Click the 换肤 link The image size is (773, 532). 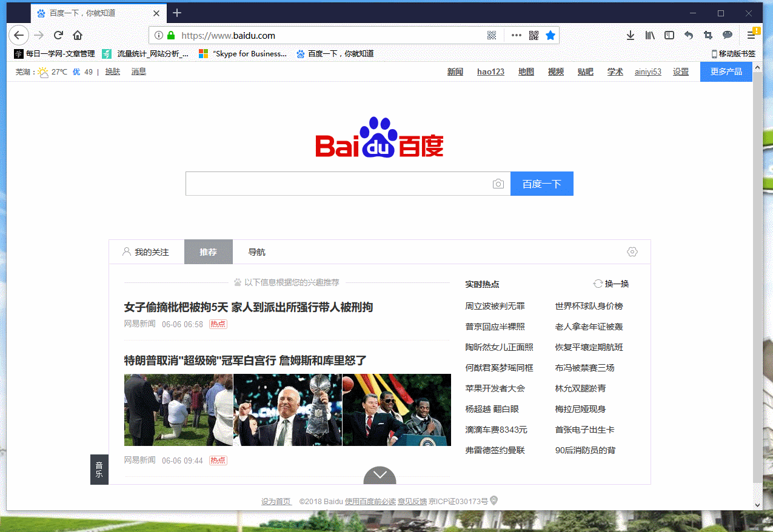[113, 71]
